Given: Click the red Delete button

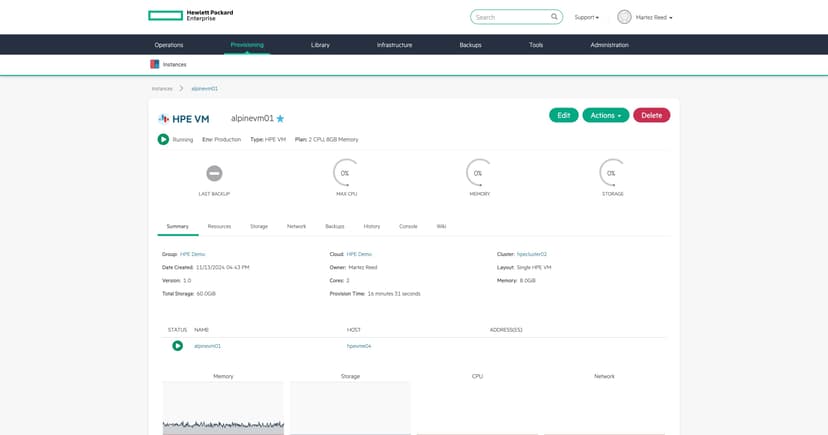Looking at the screenshot, I should coord(652,115).
